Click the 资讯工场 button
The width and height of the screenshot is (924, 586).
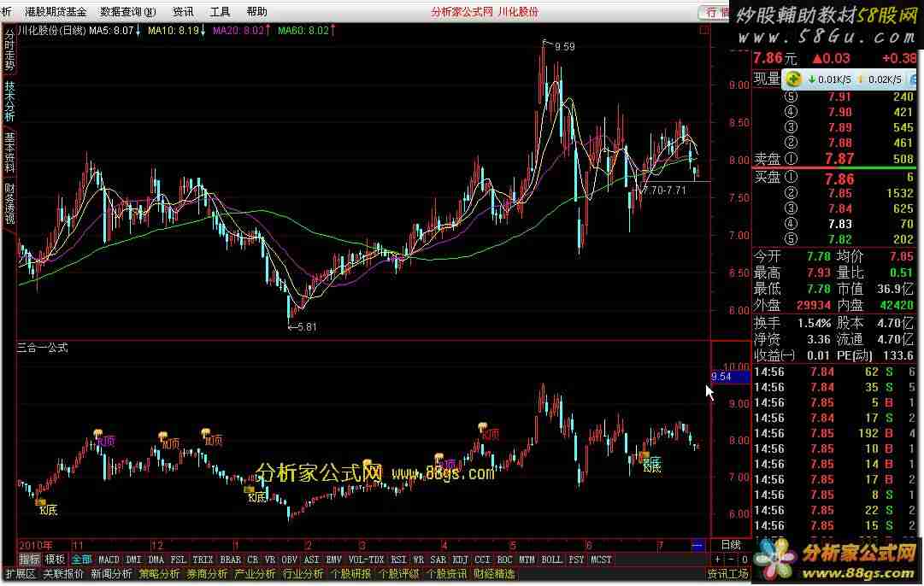[728, 574]
